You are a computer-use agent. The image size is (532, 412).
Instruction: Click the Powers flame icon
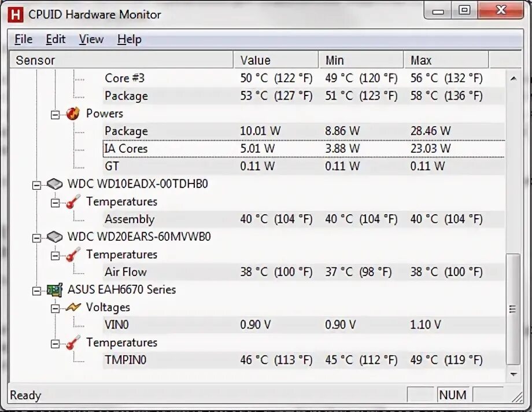click(73, 114)
